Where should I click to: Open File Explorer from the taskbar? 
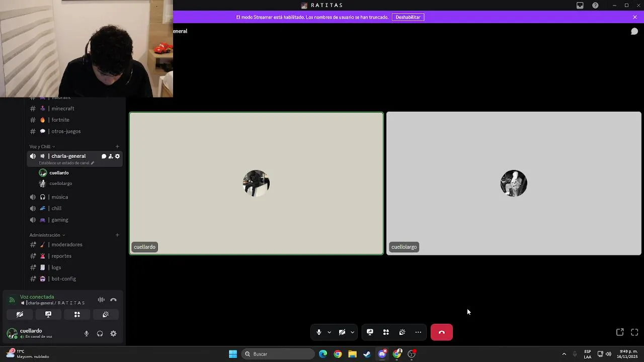(352, 354)
